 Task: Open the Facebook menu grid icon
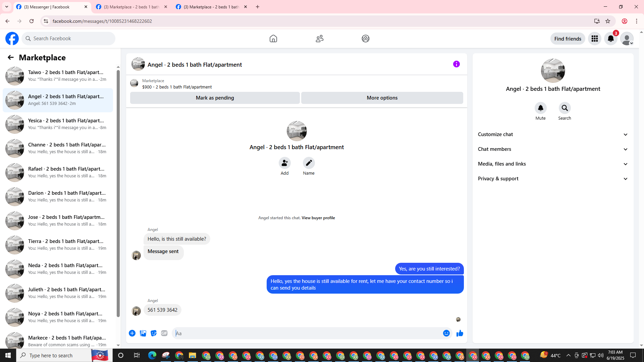pos(595,39)
